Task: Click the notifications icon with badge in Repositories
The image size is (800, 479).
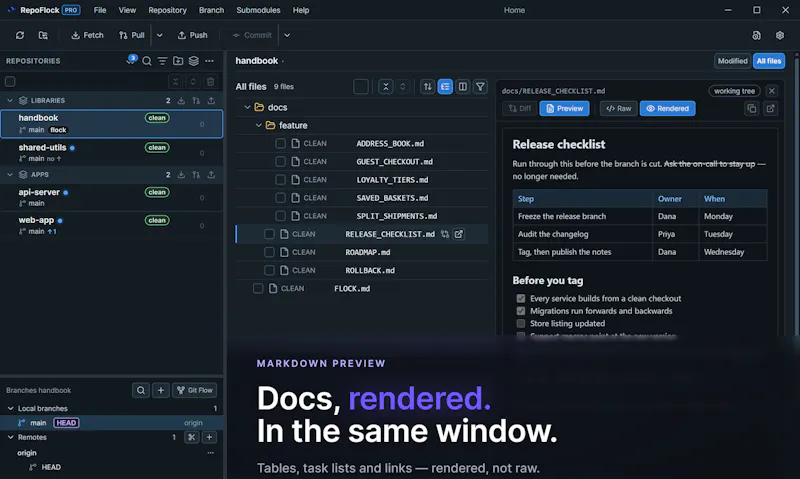Action: click(x=131, y=60)
